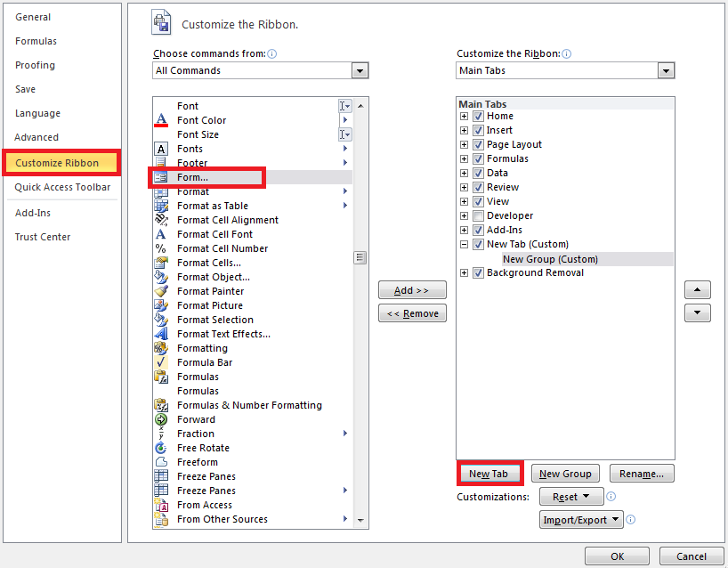Open the Advanced options category
The width and height of the screenshot is (728, 568).
pos(36,137)
